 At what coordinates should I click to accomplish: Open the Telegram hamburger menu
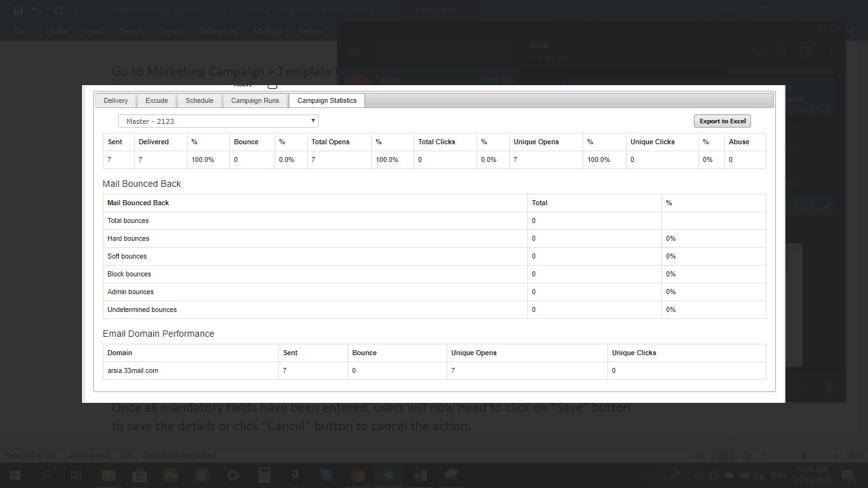(354, 51)
